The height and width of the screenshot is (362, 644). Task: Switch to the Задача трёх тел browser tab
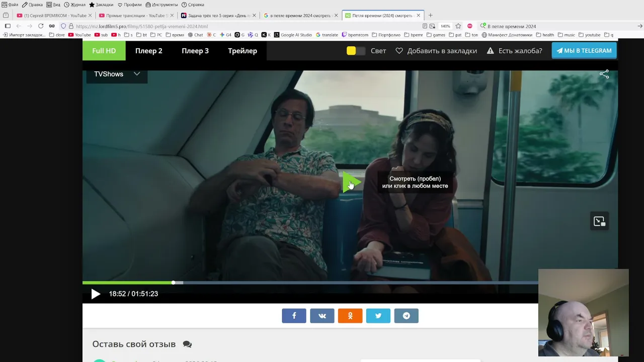point(218,16)
